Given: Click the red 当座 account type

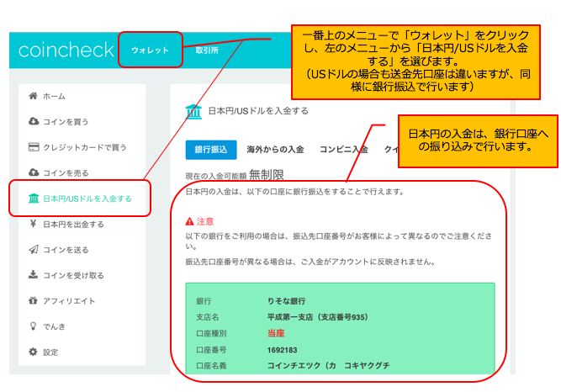Looking at the screenshot, I should pyautogui.click(x=276, y=333).
